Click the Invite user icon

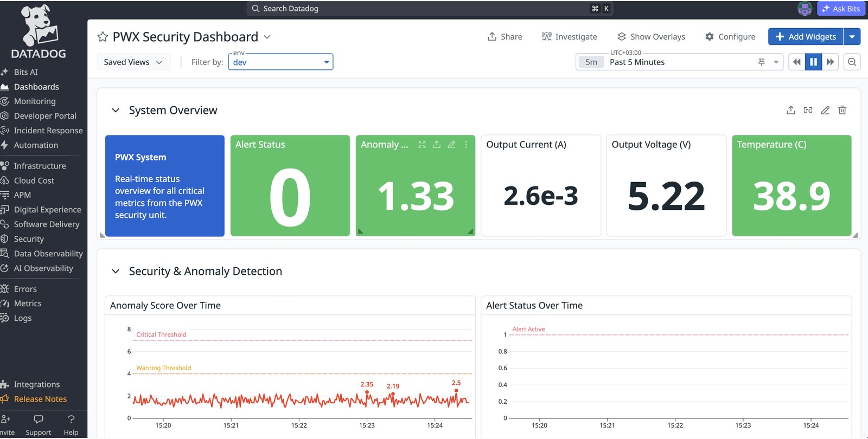(x=6, y=419)
